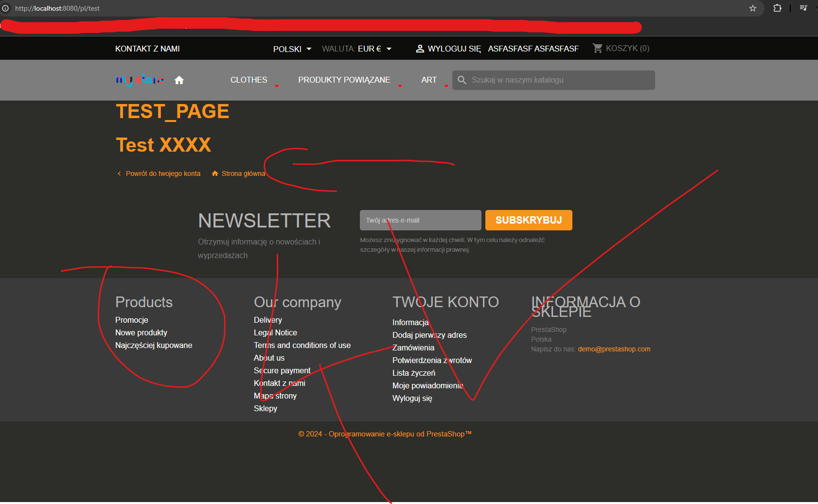Click the Test XXXX heading text
Screen dimensions: 818x504
[x=163, y=145]
